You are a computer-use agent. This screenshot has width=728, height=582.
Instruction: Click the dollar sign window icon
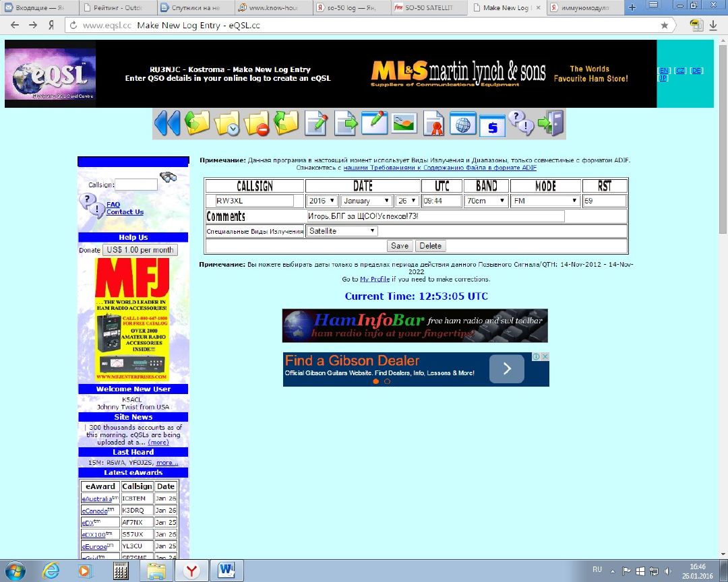(493, 125)
